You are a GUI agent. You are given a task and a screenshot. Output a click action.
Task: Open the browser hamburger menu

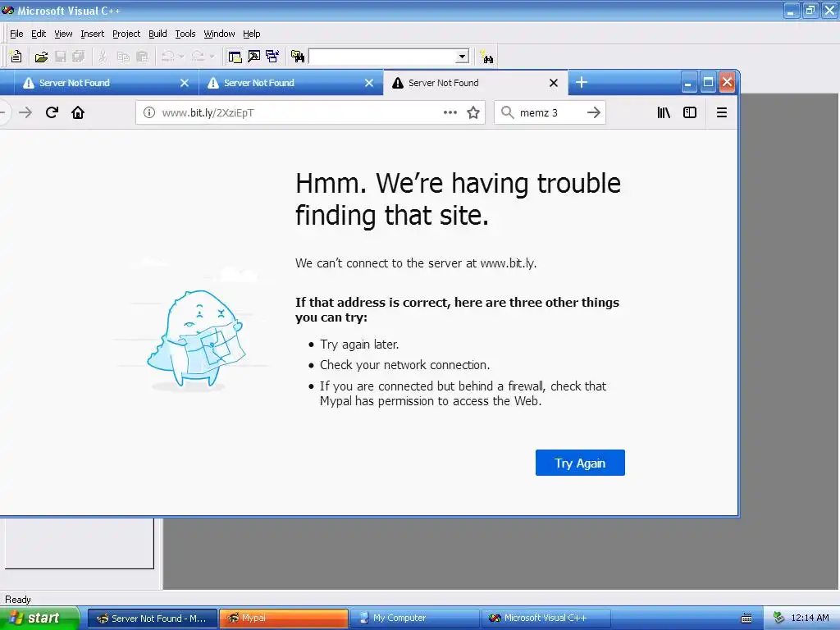(x=722, y=112)
